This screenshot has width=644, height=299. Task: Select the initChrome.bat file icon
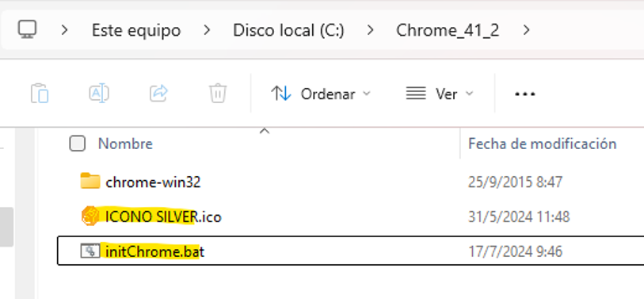coord(90,251)
